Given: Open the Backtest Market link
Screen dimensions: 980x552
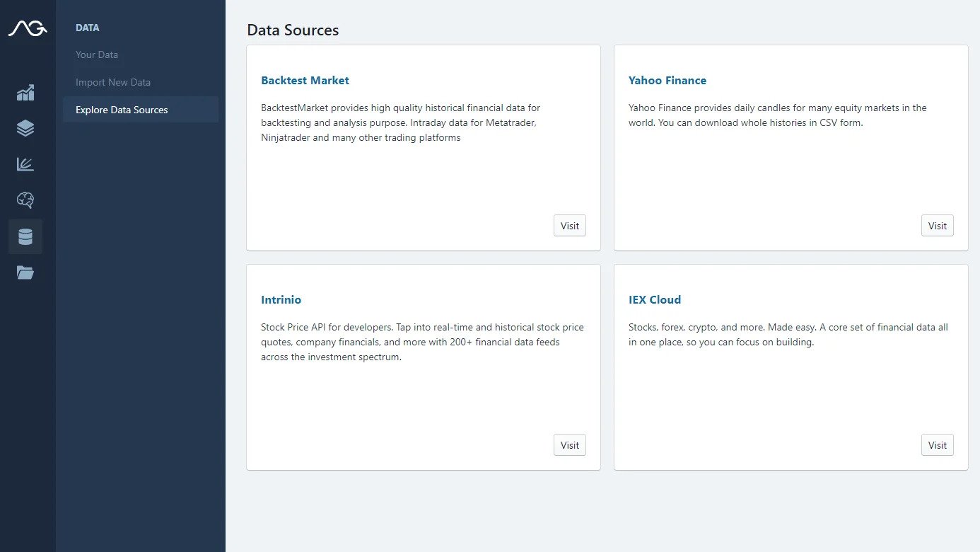Looking at the screenshot, I should click(x=305, y=80).
